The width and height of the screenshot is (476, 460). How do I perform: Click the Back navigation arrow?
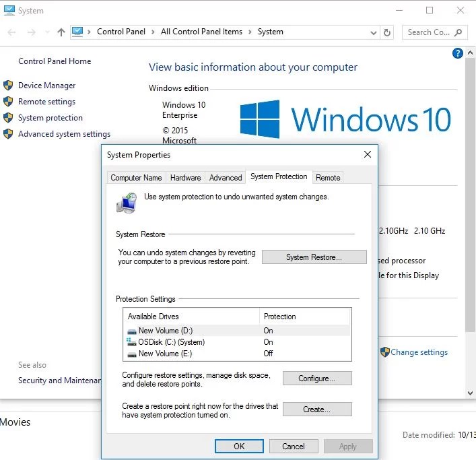click(11, 32)
